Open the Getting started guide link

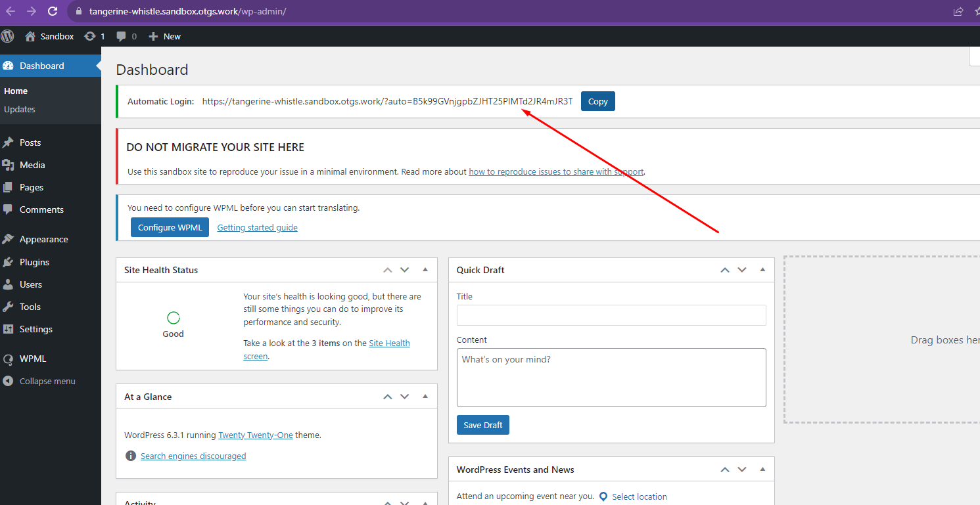pyautogui.click(x=257, y=227)
